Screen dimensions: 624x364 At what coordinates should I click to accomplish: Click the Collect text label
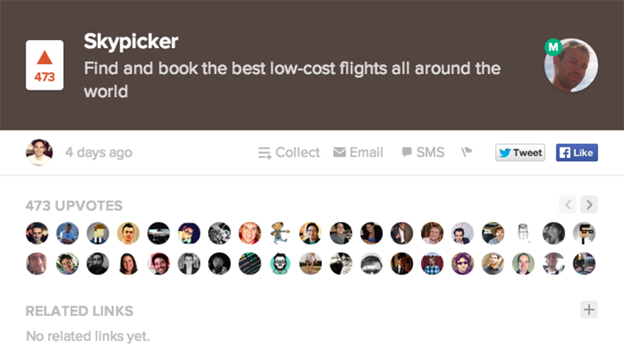(x=297, y=152)
